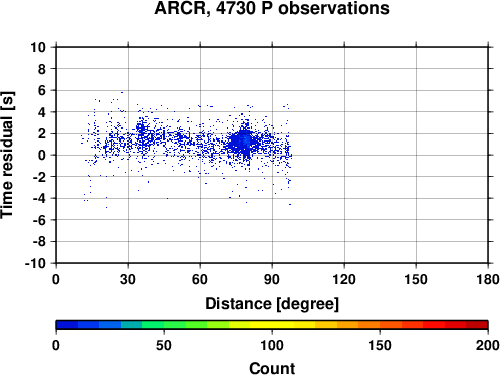Click the x-axis tick label 180
500x375 pixels.
point(488,279)
